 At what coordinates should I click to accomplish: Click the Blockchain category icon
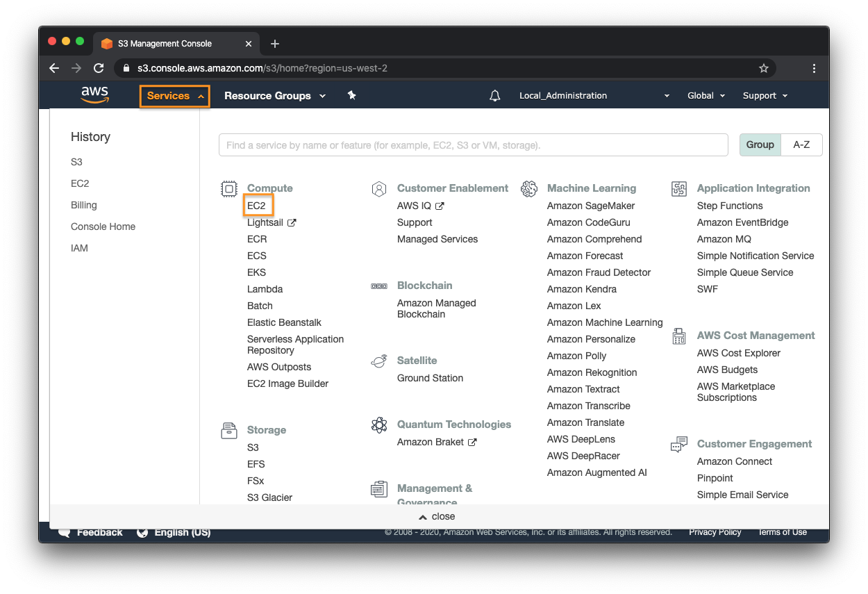click(x=379, y=286)
